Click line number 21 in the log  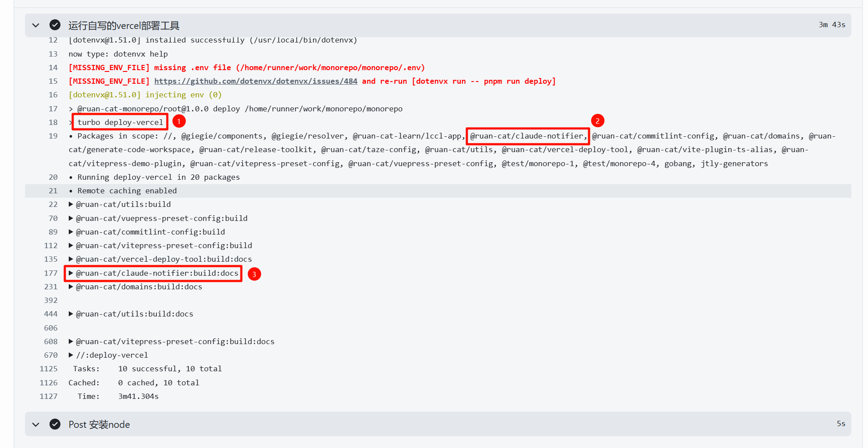coord(53,191)
